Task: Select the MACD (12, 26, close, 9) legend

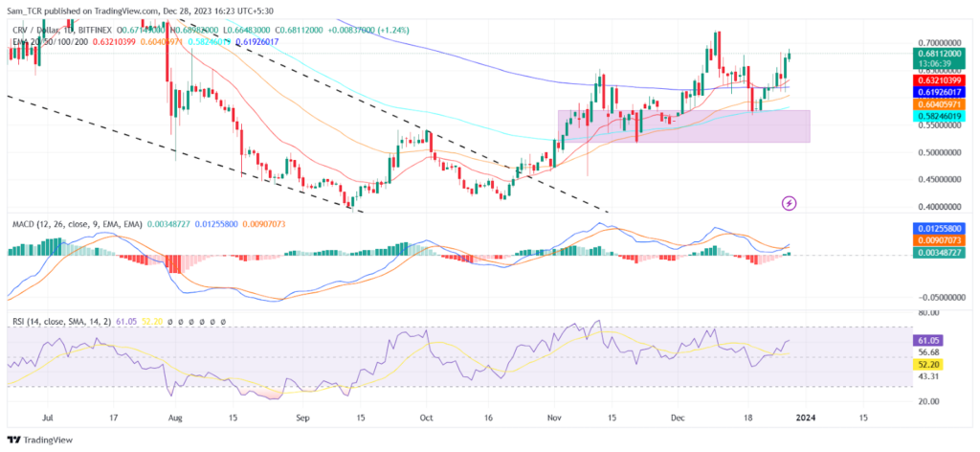Action: 78,224
